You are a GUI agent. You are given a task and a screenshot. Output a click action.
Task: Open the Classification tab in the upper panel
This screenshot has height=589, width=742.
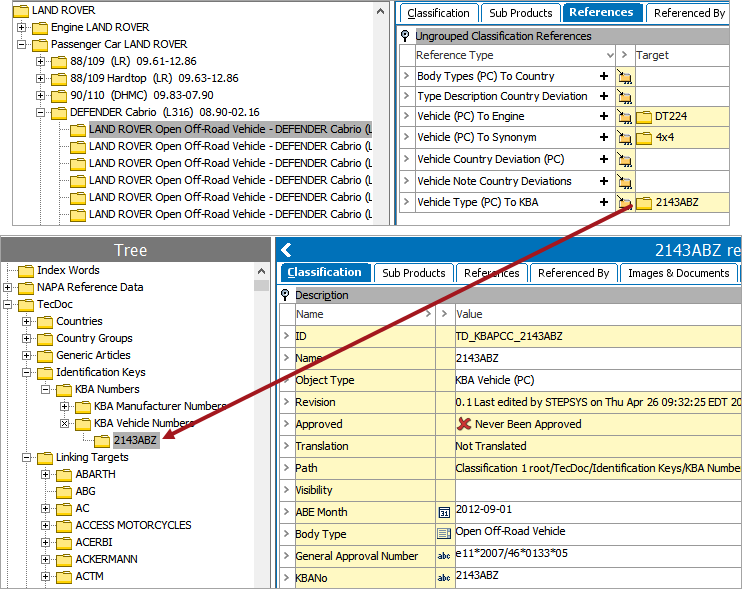(x=439, y=13)
